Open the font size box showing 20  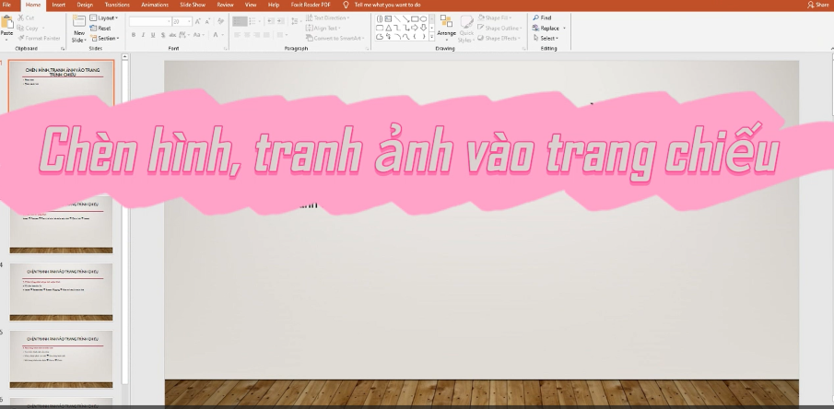pos(182,21)
